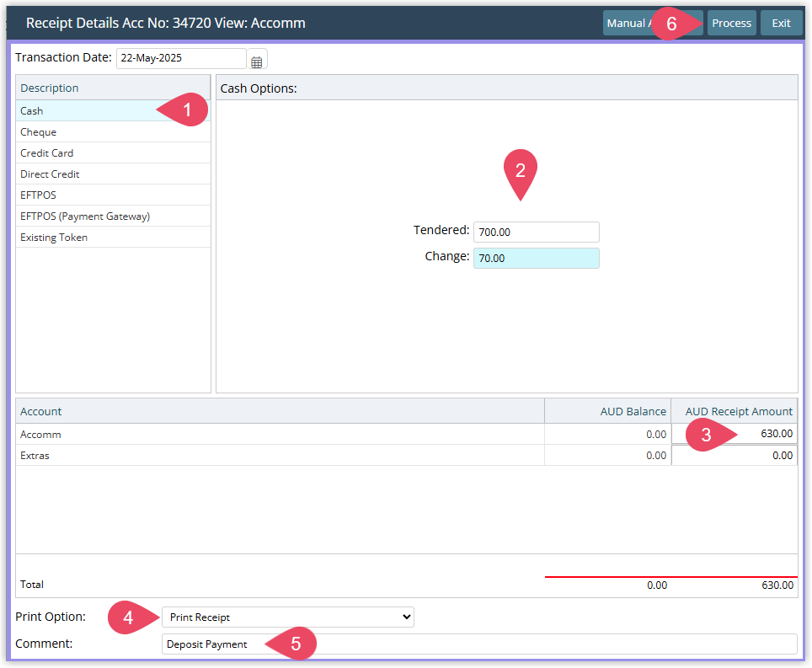Click the Cash Options heading

[x=259, y=88]
